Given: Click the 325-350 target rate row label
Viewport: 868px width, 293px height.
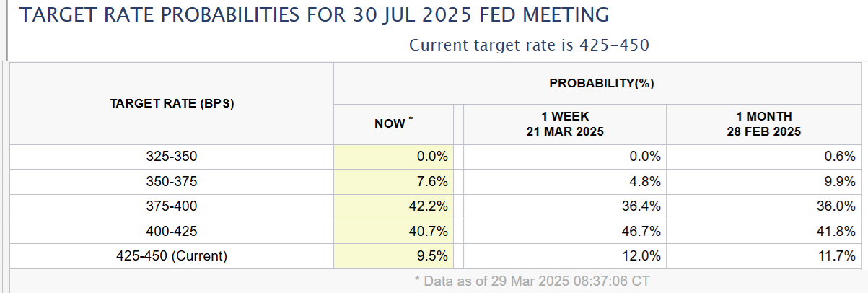Looking at the screenshot, I should pyautogui.click(x=172, y=156).
